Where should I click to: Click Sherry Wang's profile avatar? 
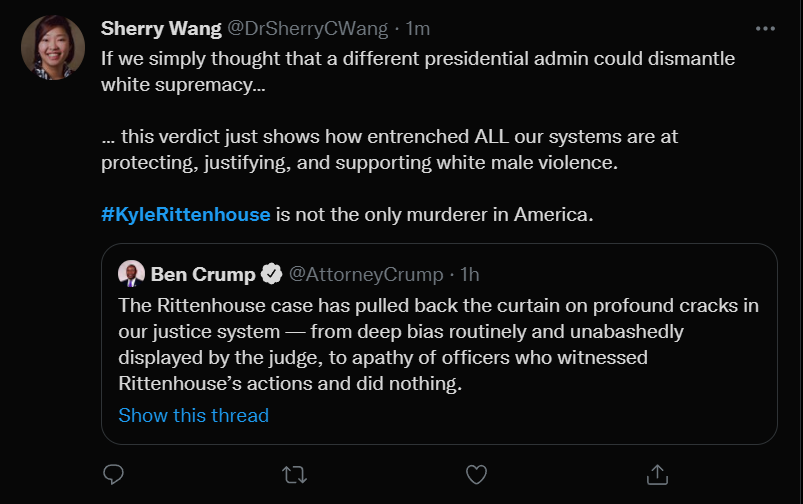[53, 48]
